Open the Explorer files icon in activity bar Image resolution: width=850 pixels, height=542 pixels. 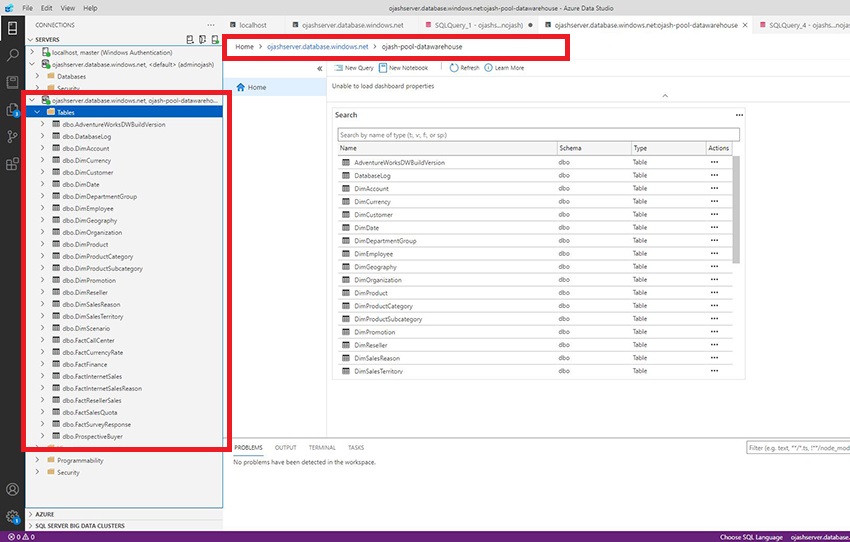point(12,109)
